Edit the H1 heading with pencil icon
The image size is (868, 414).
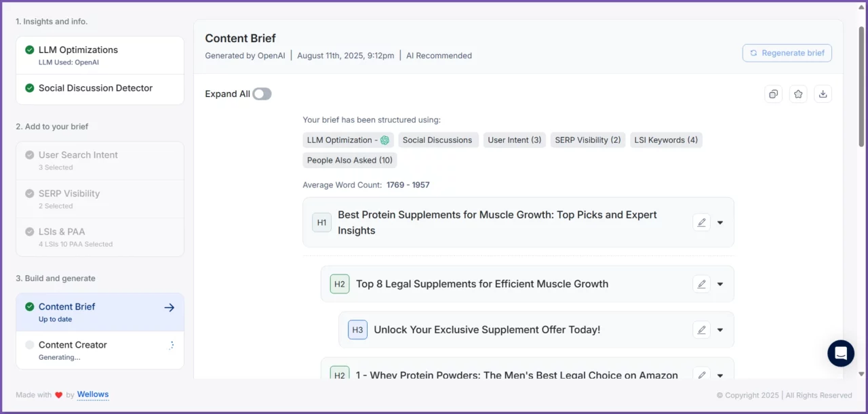coord(701,222)
